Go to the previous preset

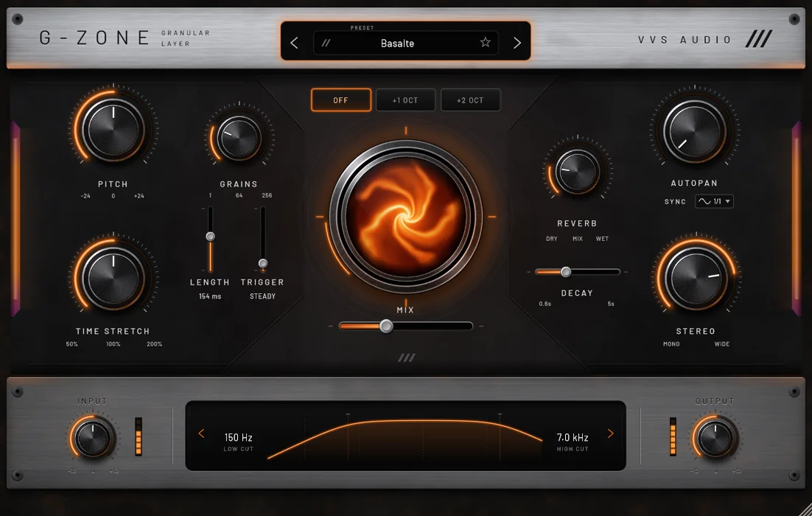[x=294, y=43]
